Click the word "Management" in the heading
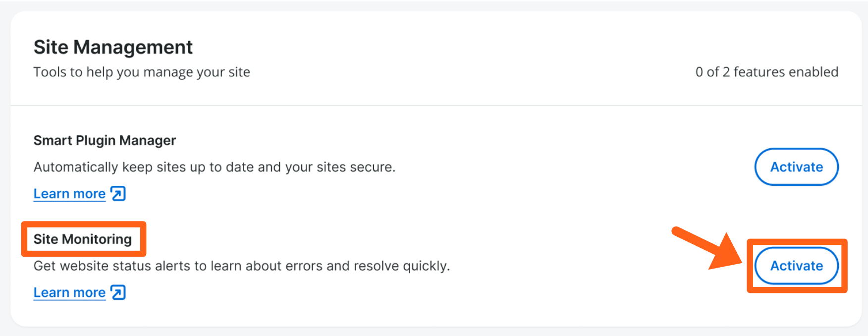The width and height of the screenshot is (868, 336). [133, 48]
